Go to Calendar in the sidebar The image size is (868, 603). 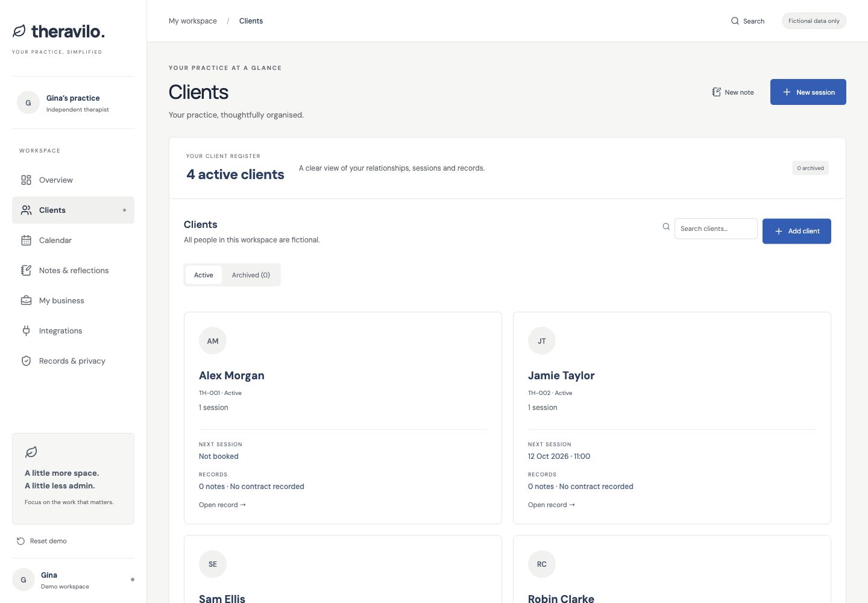(73, 240)
